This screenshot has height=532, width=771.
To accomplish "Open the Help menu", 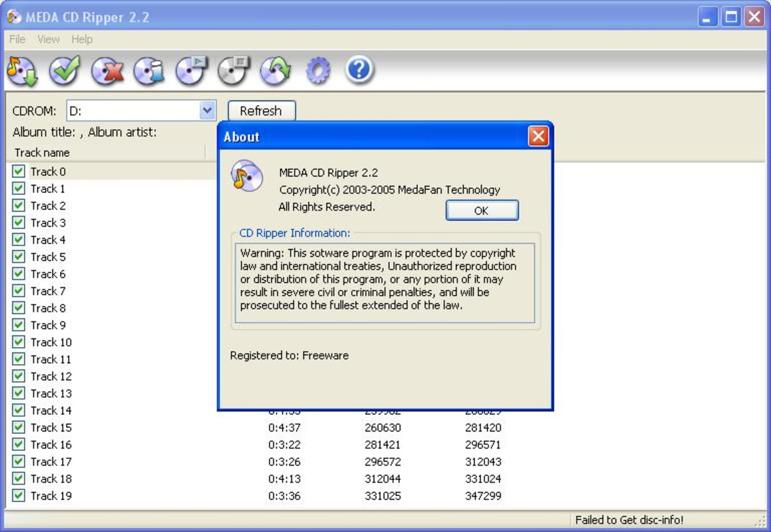I will click(82, 39).
